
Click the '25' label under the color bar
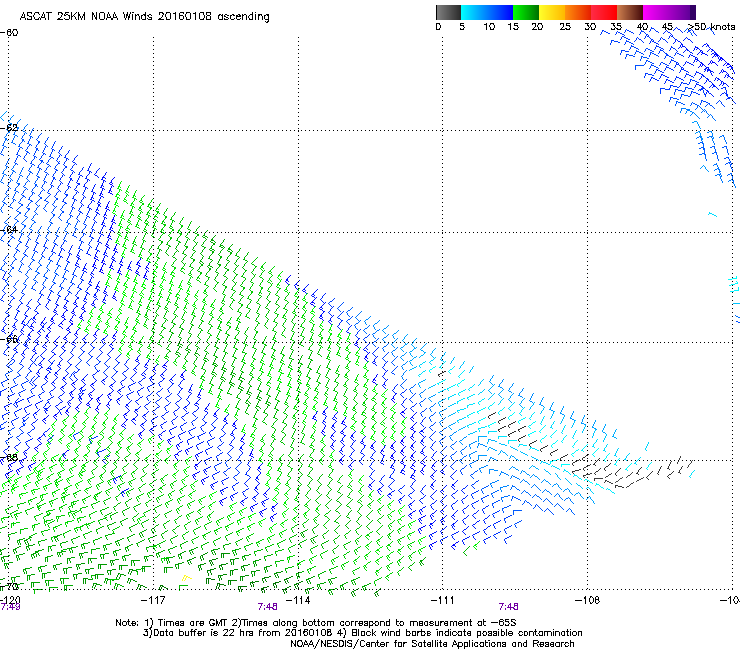565,27
